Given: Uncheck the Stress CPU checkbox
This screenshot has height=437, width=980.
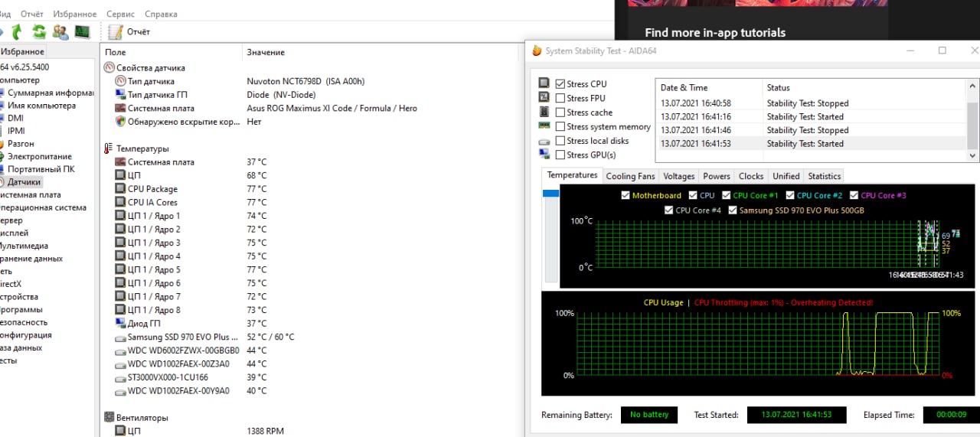Looking at the screenshot, I should pos(560,84).
